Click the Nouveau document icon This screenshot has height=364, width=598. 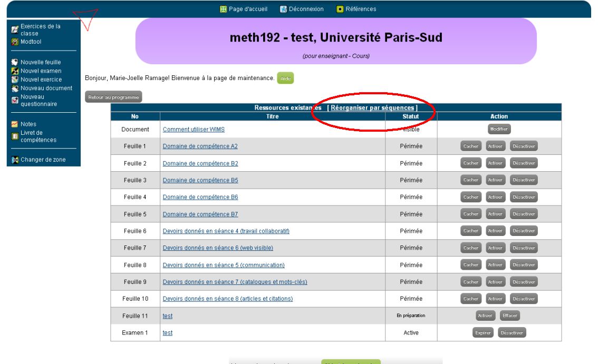coord(15,88)
